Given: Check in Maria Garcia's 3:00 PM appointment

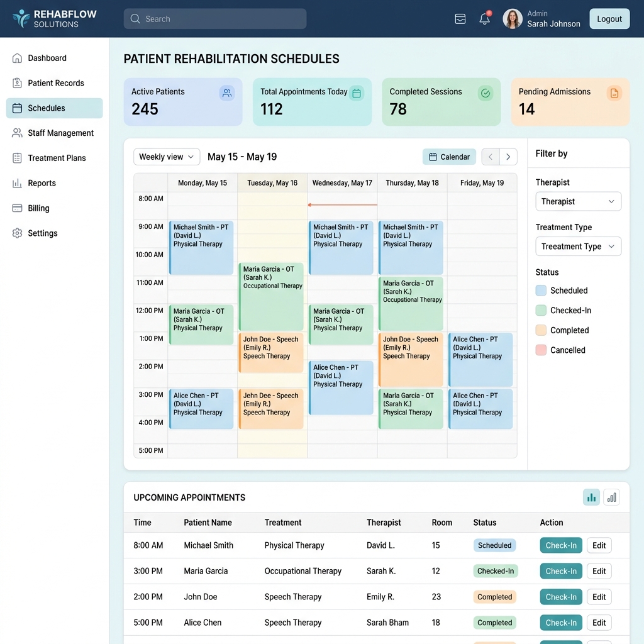Looking at the screenshot, I should pos(560,571).
